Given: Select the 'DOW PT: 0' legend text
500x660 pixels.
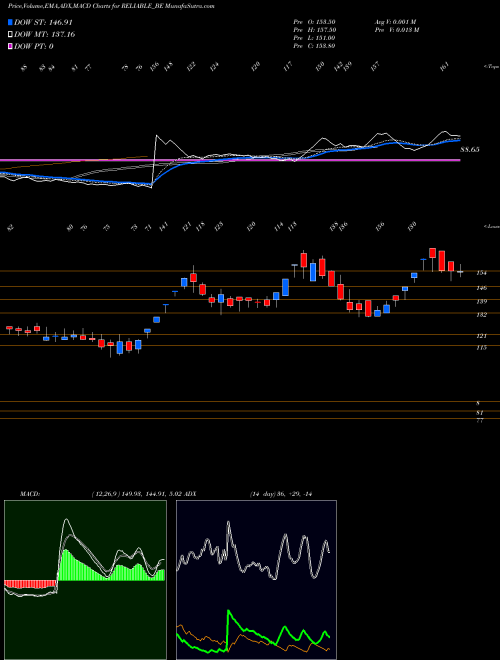Looking at the screenshot, I should (34, 46).
